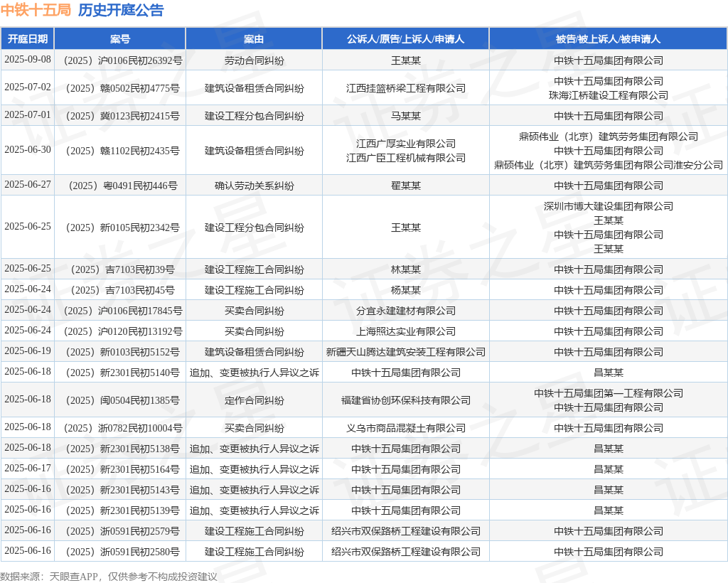Select case number （2025）新2301民初5140号
The width and height of the screenshot is (728, 583).
(x=122, y=373)
